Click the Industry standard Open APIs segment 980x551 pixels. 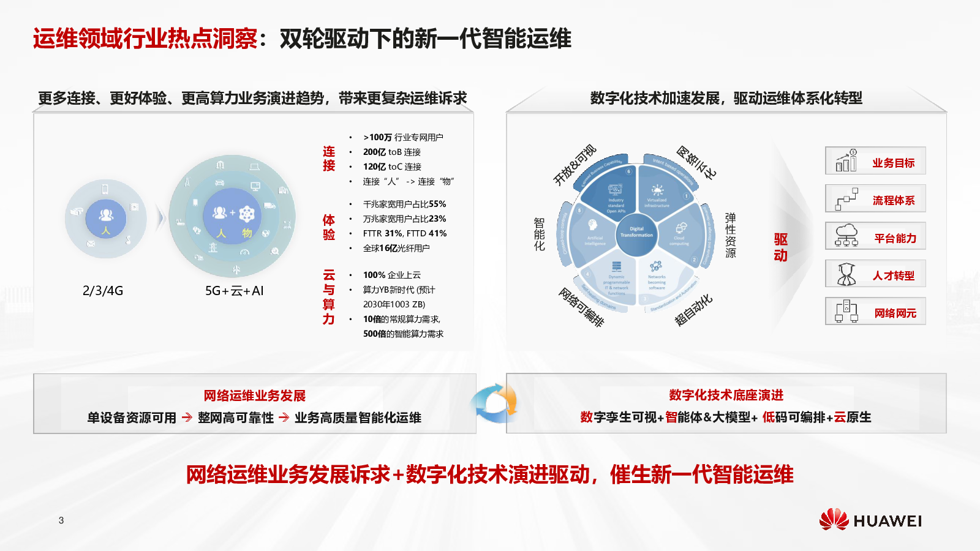[x=615, y=196]
